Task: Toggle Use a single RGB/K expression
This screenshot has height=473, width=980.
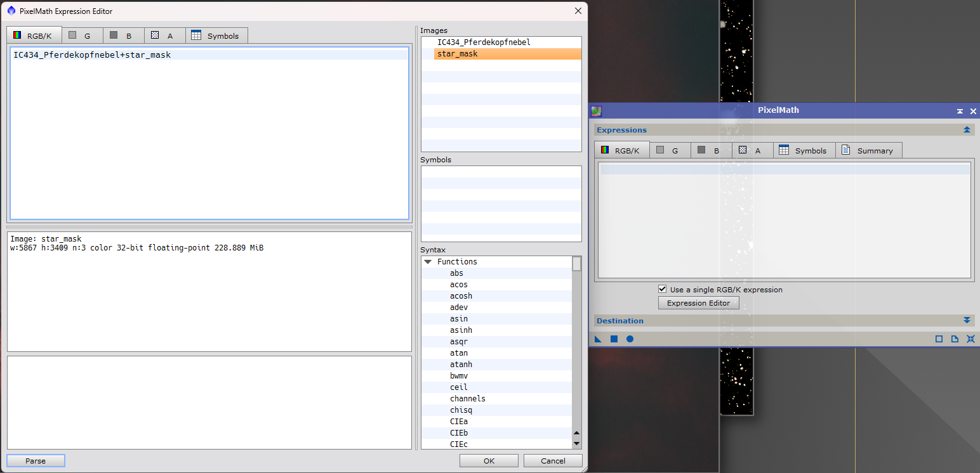Action: (x=663, y=289)
